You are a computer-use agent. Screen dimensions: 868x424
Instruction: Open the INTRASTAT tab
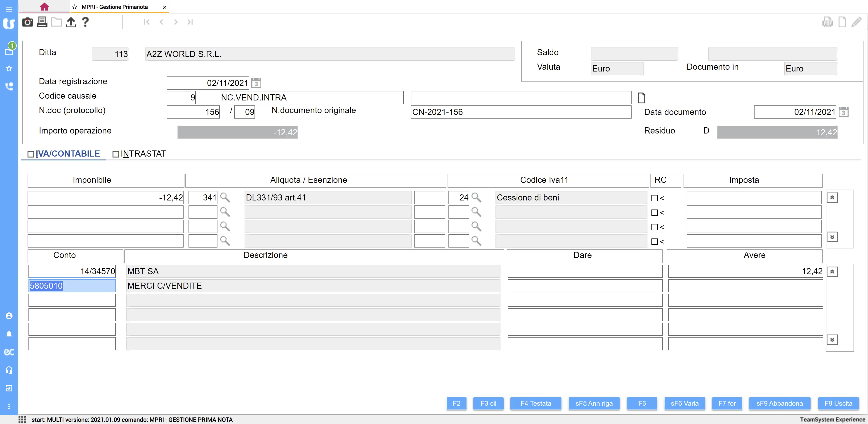(143, 154)
